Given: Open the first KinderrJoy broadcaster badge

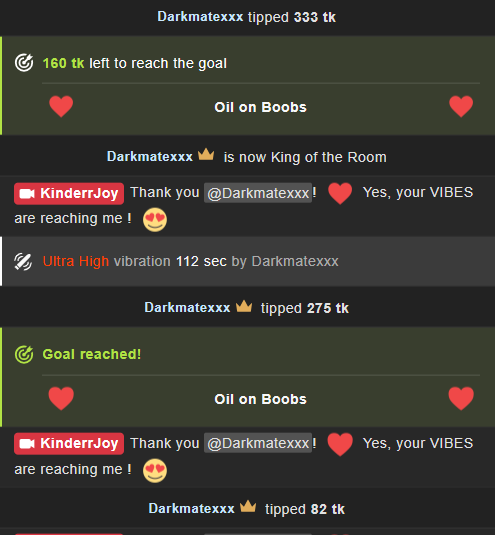Looking at the screenshot, I should point(69,193).
